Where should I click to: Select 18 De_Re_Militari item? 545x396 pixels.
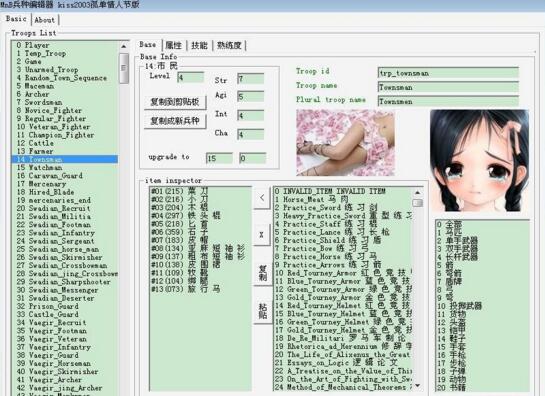click(343, 338)
